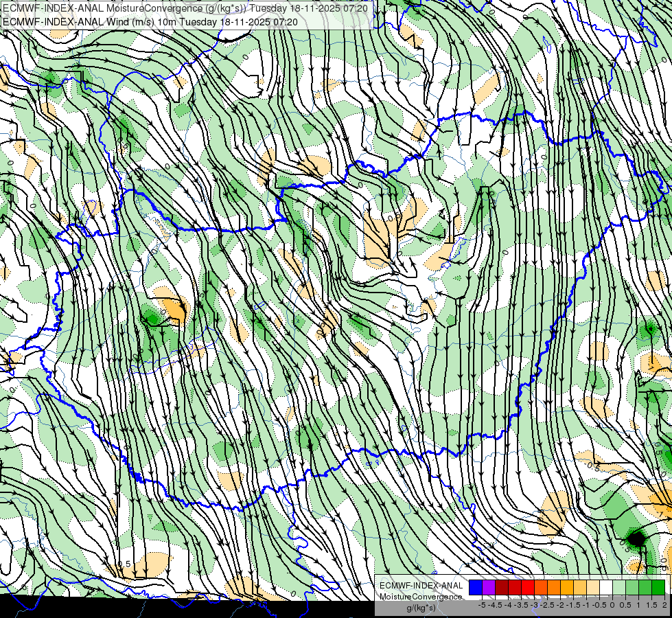This screenshot has width=672, height=618.
Task: Click the purple legend color swatch
Action: tap(489, 587)
